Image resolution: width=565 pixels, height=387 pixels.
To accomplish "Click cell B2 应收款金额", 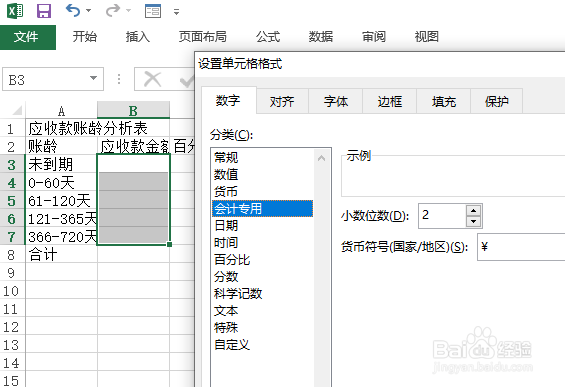I will click(134, 146).
